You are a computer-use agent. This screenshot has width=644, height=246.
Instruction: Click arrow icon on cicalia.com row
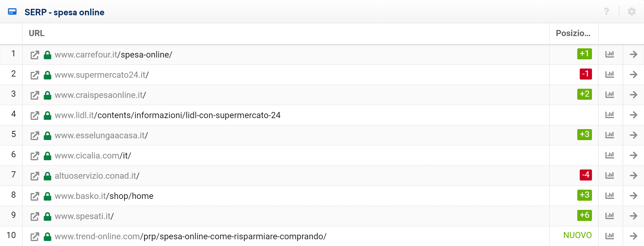coord(634,155)
